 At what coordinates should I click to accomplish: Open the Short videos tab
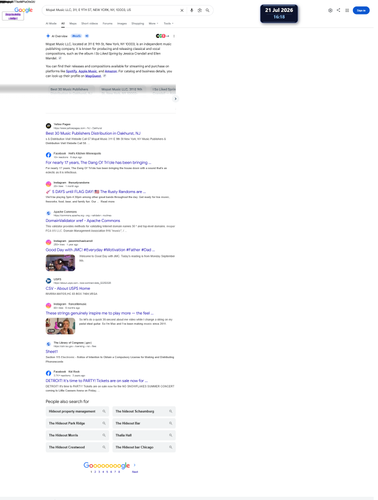(x=90, y=23)
